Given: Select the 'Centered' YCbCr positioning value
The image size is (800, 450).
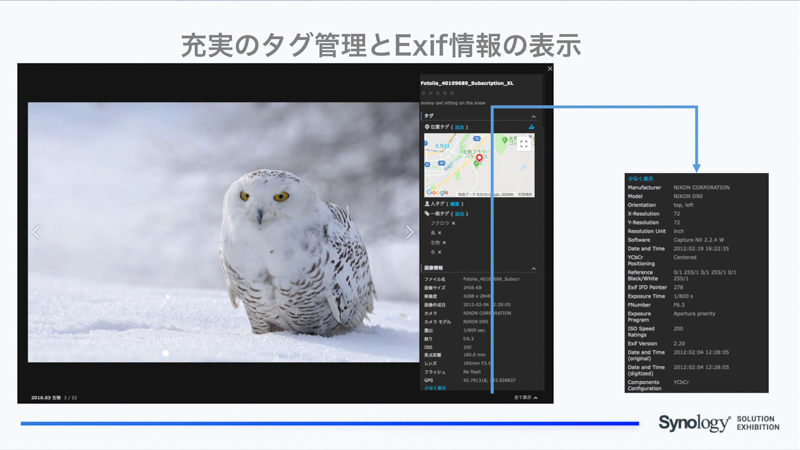Looking at the screenshot, I should point(685,258).
